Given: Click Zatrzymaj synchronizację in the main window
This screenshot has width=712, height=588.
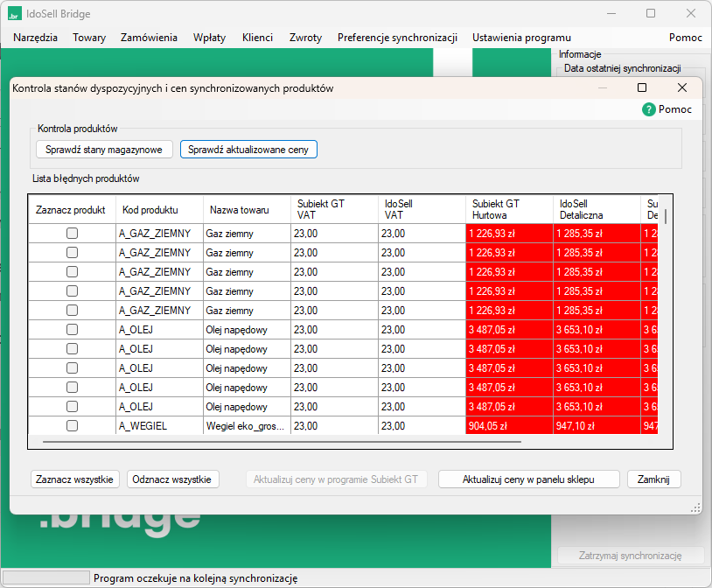Looking at the screenshot, I should 630,556.
